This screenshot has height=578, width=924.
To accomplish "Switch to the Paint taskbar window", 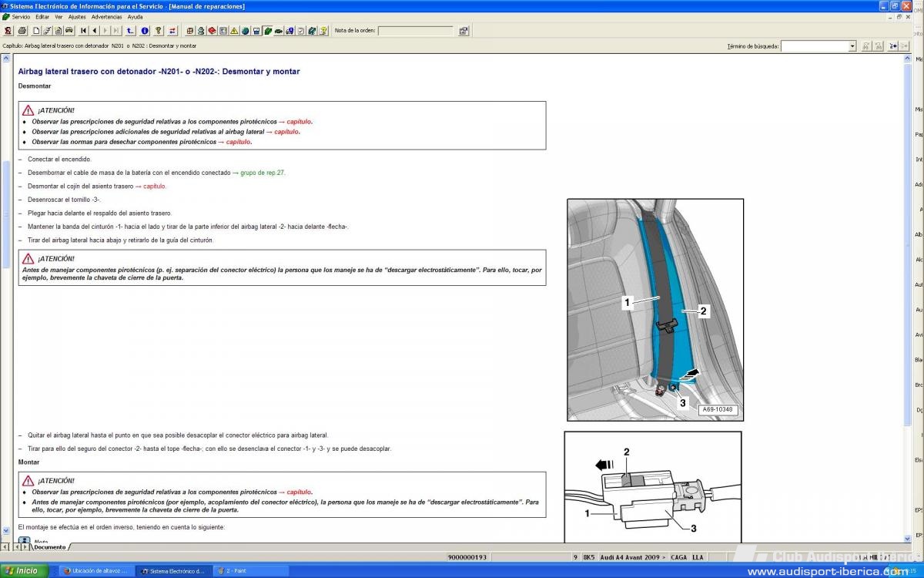I will (249, 571).
